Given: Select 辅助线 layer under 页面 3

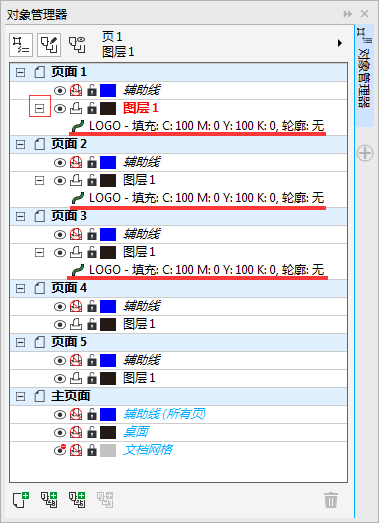Looking at the screenshot, I should point(142,234).
